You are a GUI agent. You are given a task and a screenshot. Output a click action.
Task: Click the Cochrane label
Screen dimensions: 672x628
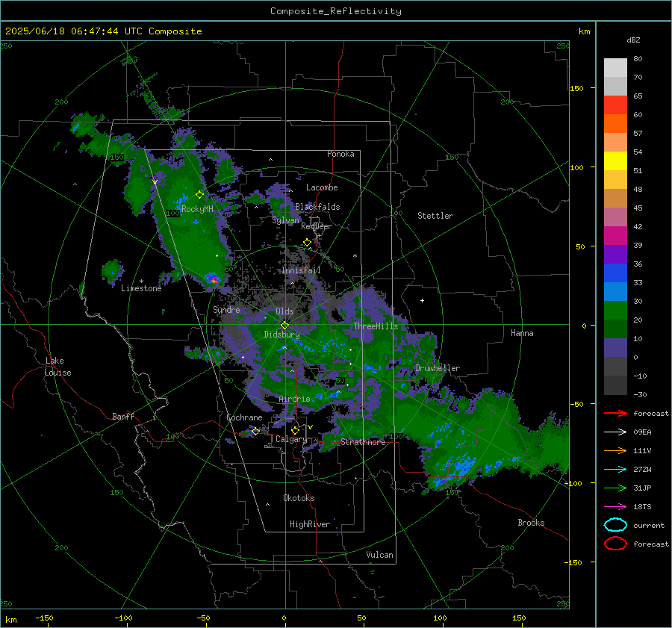(244, 417)
